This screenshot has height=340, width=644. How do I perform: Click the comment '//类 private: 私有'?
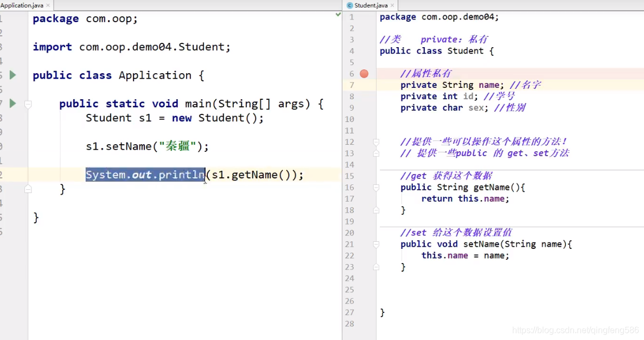point(433,40)
